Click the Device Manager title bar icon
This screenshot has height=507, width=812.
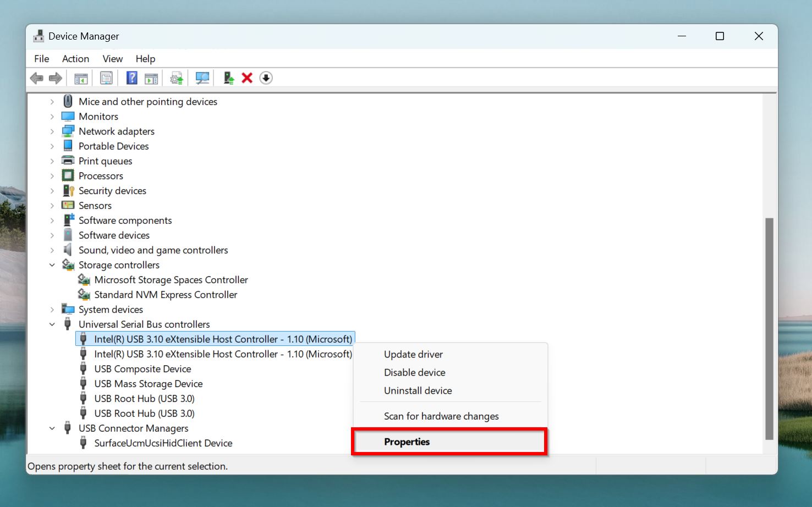39,36
